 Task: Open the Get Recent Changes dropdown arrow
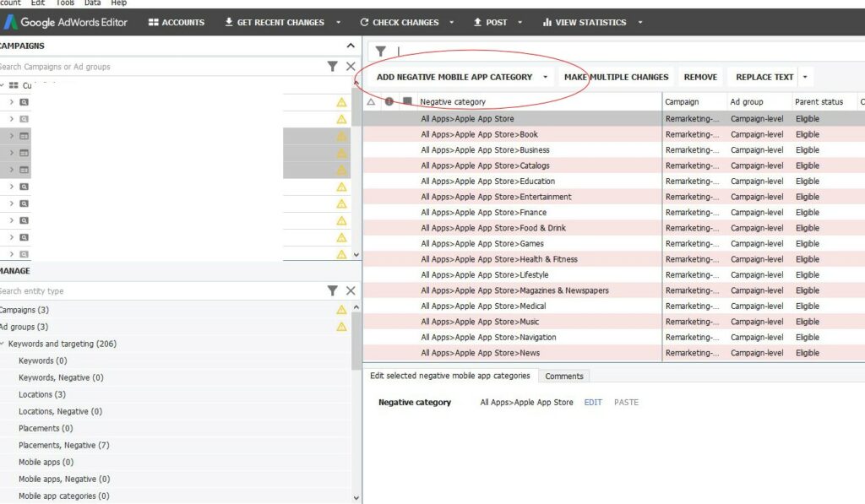[x=338, y=22]
